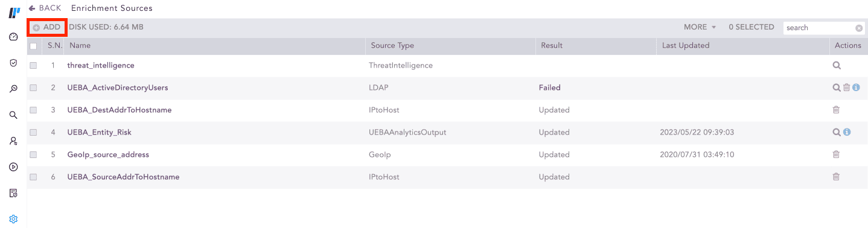This screenshot has height=228, width=868.
Task: Sort by the Source Type column header
Action: (392, 46)
